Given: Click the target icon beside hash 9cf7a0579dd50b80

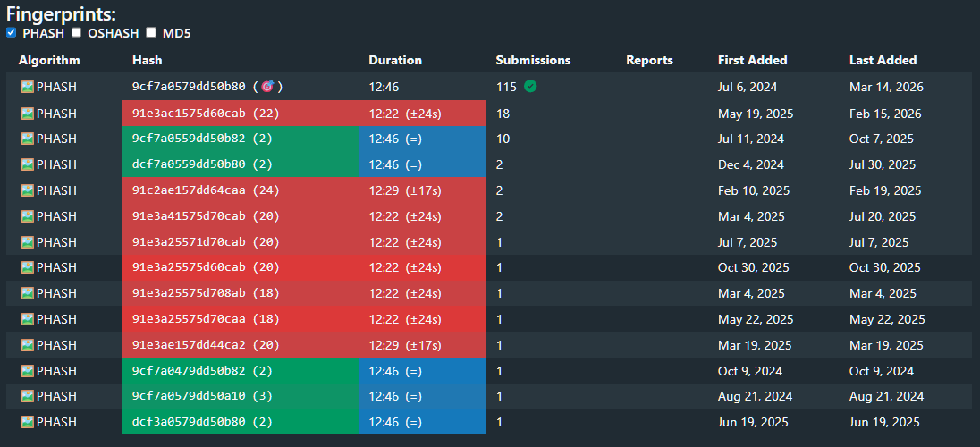Looking at the screenshot, I should (267, 87).
